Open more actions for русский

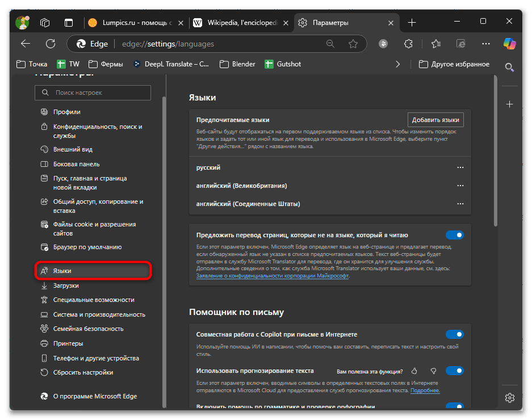pos(460,167)
